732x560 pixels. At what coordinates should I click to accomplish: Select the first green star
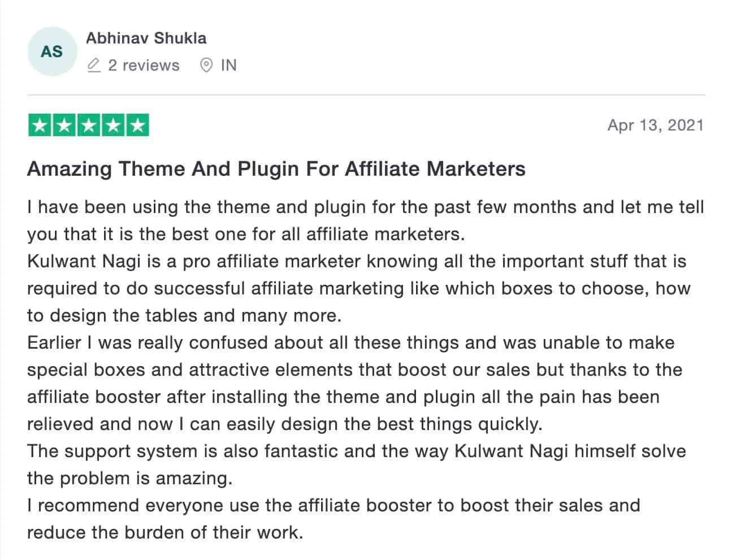40,125
